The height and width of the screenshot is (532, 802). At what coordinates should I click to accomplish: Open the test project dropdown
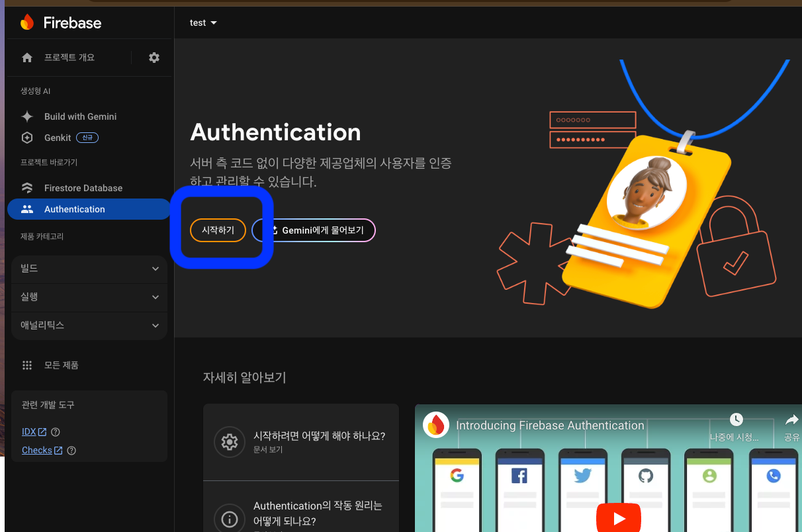point(203,22)
